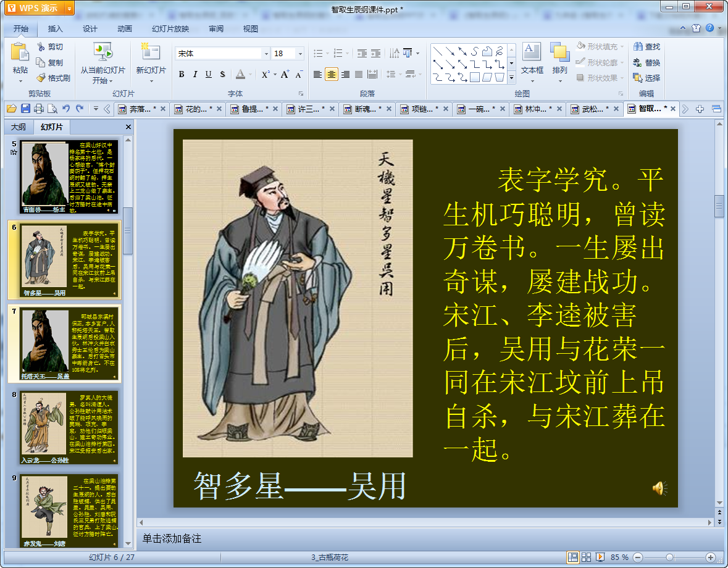Click decrease font size A icon
The width and height of the screenshot is (728, 568).
299,74
